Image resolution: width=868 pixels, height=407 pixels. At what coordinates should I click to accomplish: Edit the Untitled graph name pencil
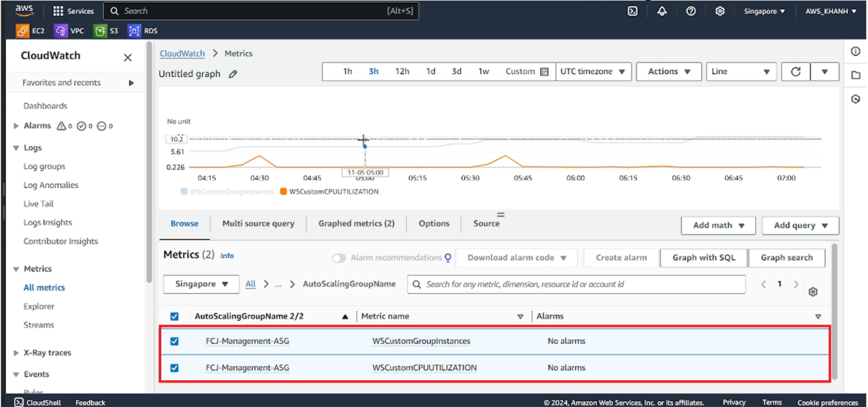click(x=233, y=74)
